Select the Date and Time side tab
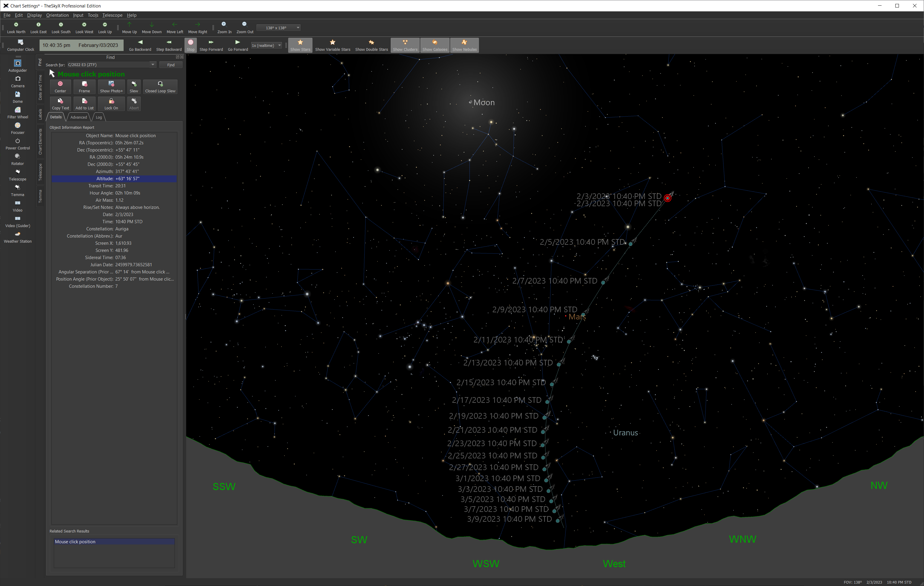The width and height of the screenshot is (924, 586). tap(40, 87)
